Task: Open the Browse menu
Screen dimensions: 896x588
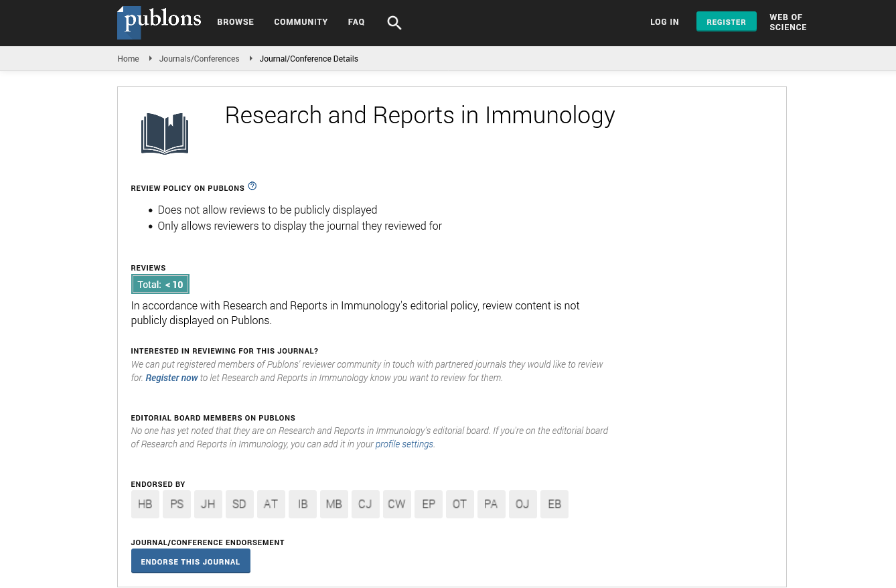Action: pyautogui.click(x=235, y=22)
